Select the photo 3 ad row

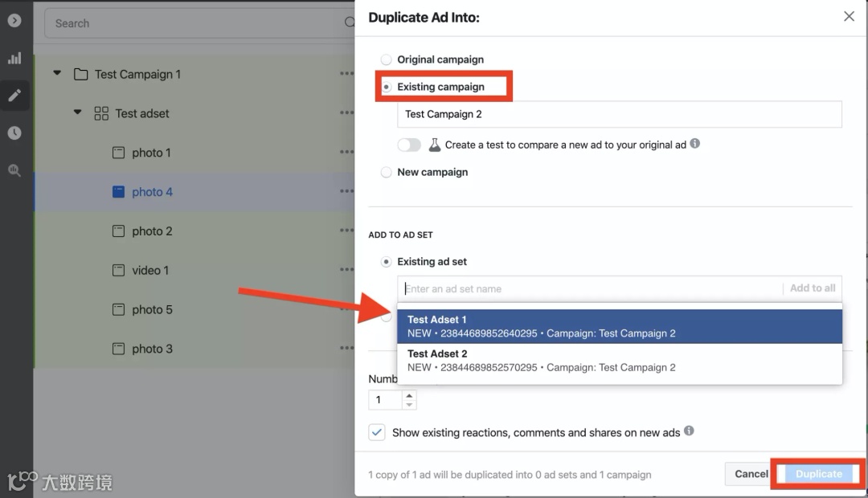pos(194,349)
